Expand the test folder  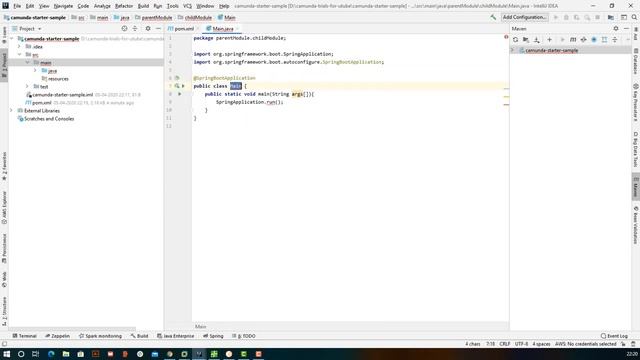[27, 87]
